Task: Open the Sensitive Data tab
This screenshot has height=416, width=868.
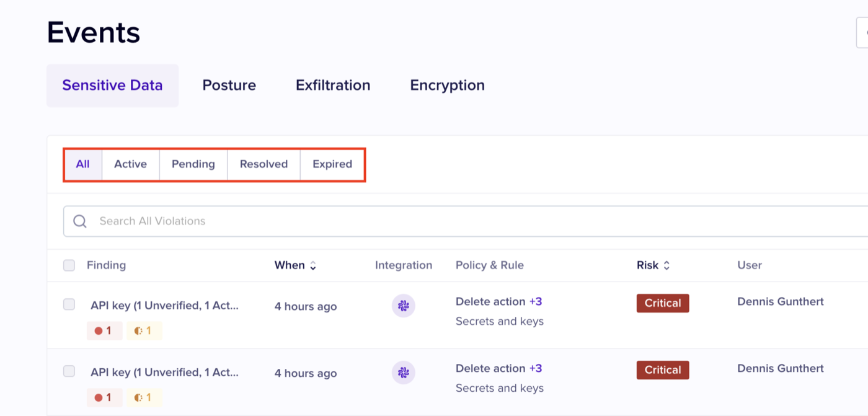Action: (x=112, y=86)
